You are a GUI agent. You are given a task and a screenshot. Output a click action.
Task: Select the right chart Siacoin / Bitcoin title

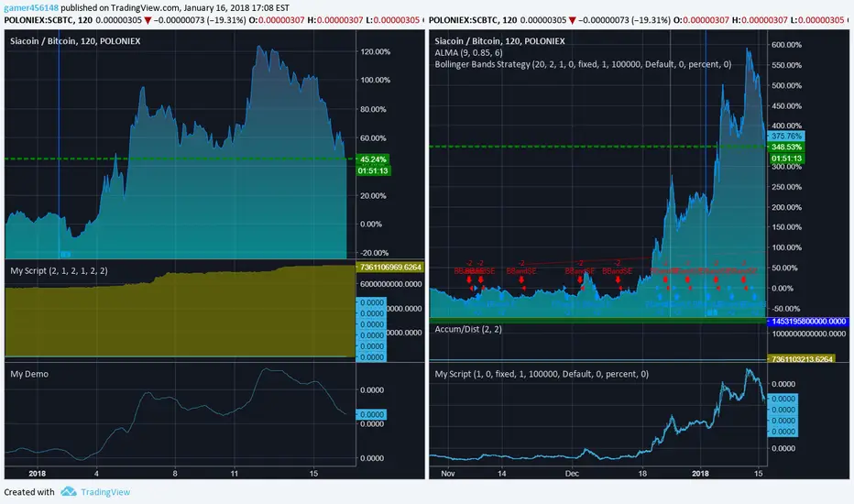click(x=499, y=41)
